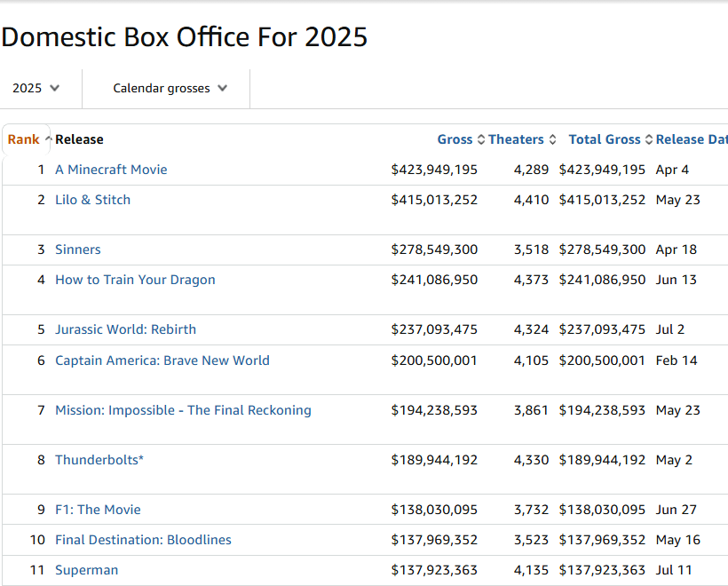Screen dimensions: 728x586
Task: Click Total Gross $137,923,363 for Superman
Action: (602, 570)
